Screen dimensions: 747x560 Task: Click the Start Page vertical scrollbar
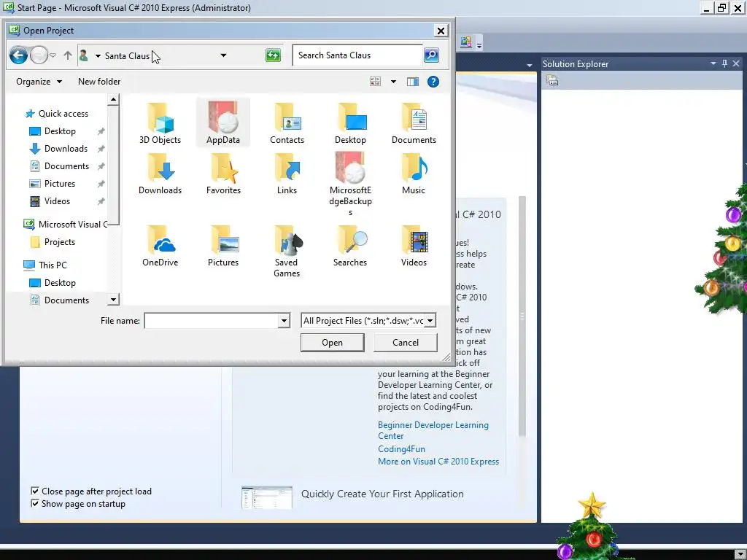522,316
